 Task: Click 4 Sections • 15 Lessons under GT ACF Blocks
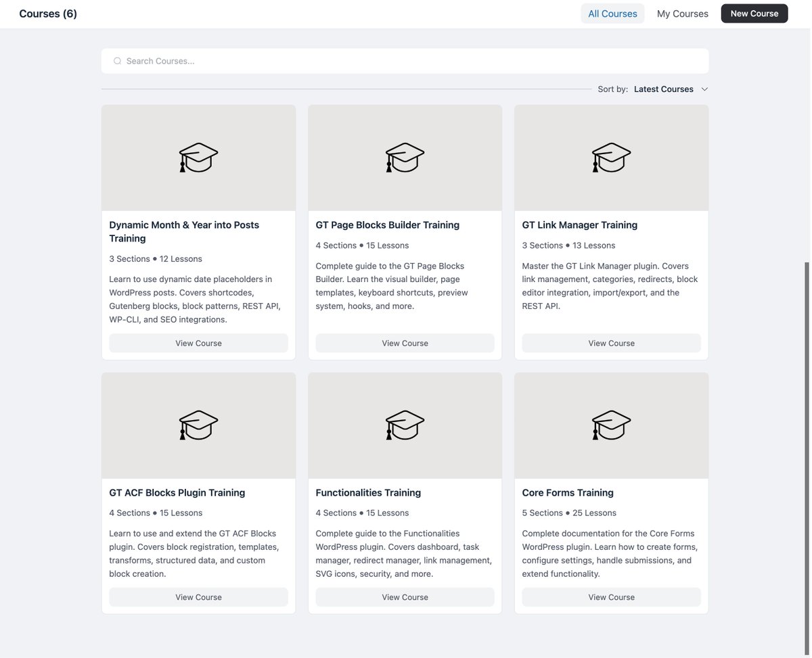(156, 513)
